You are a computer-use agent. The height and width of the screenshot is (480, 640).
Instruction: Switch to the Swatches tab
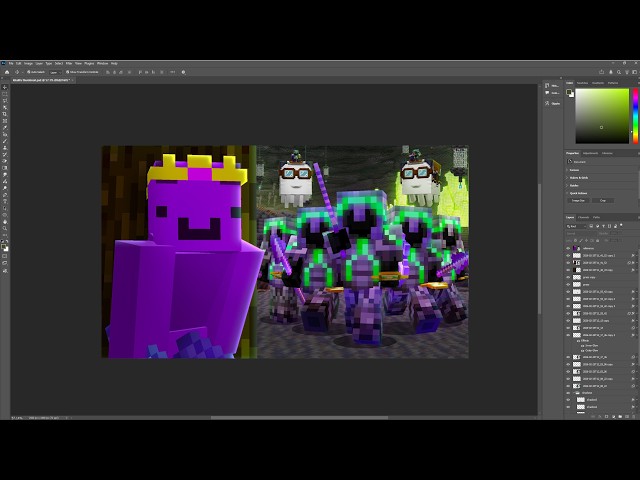pyautogui.click(x=582, y=83)
